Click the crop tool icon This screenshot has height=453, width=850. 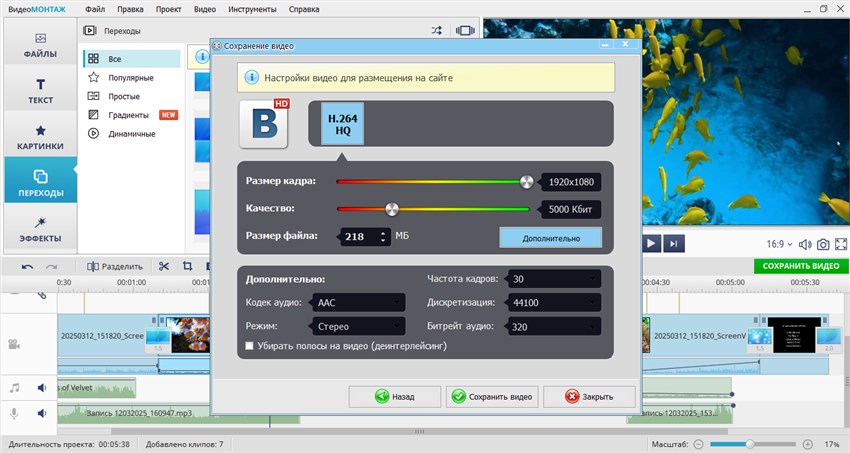point(187,267)
